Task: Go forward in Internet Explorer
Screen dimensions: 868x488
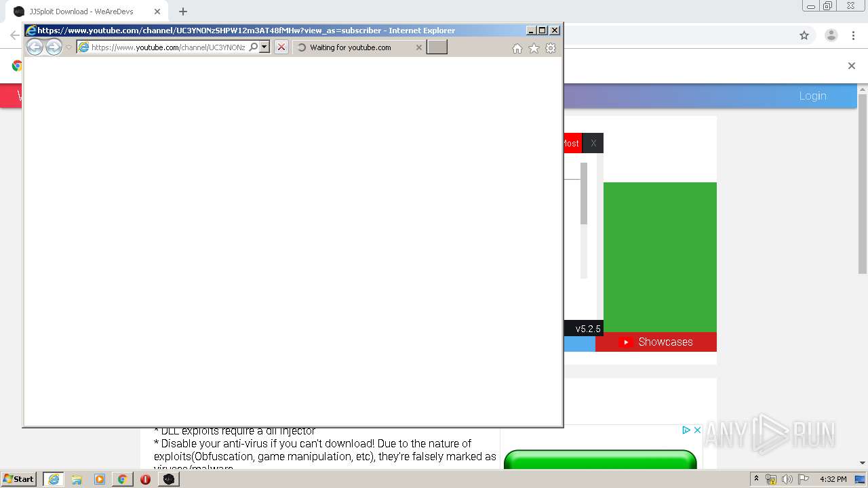Action: (x=54, y=47)
